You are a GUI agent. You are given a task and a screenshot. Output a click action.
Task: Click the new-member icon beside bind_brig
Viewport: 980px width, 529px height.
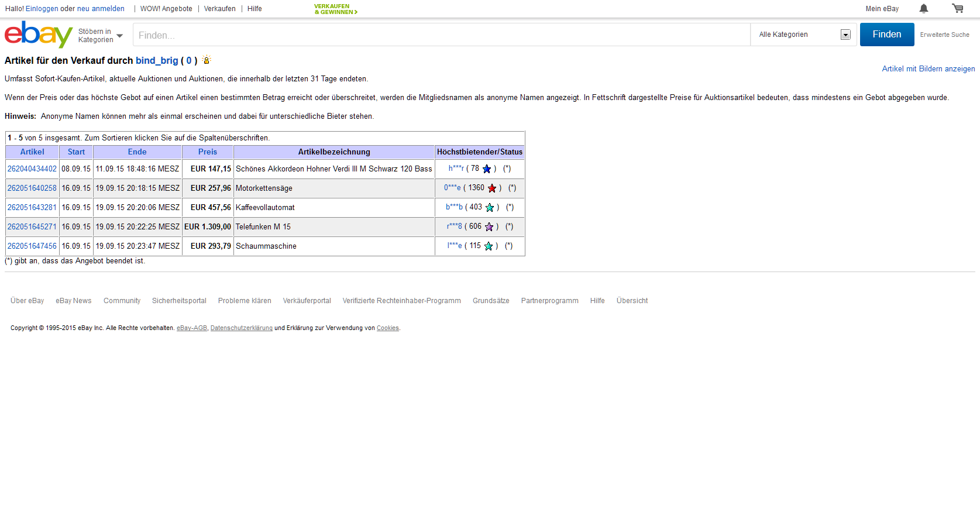click(206, 60)
